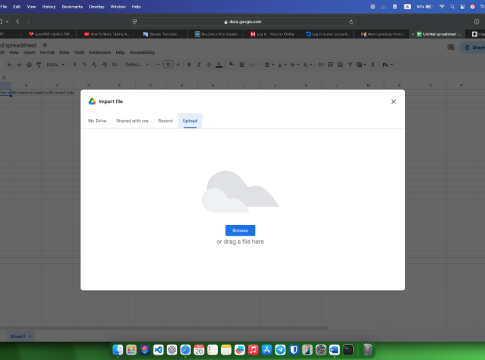Open the Insert menu in Sheets
The image size is (485, 360).
coord(29,52)
